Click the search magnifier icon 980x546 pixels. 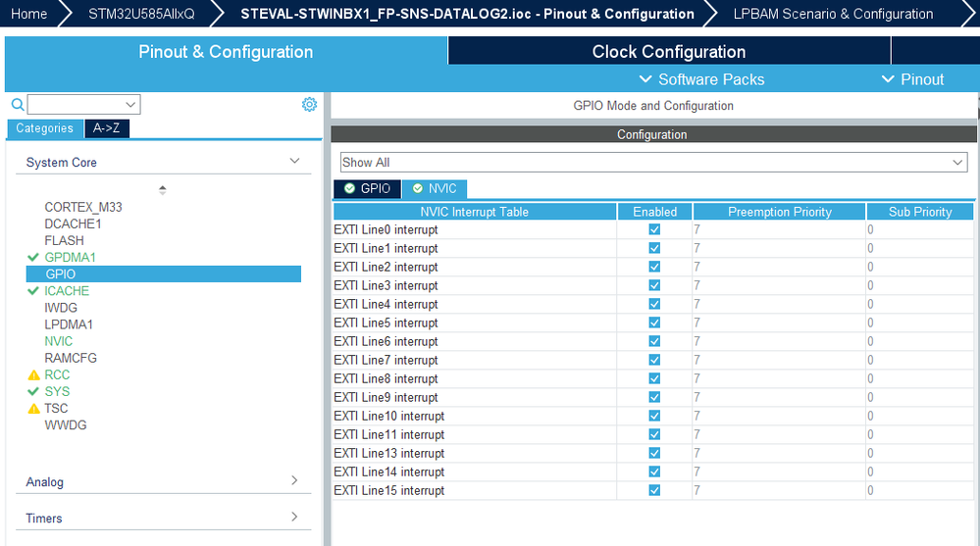[18, 104]
